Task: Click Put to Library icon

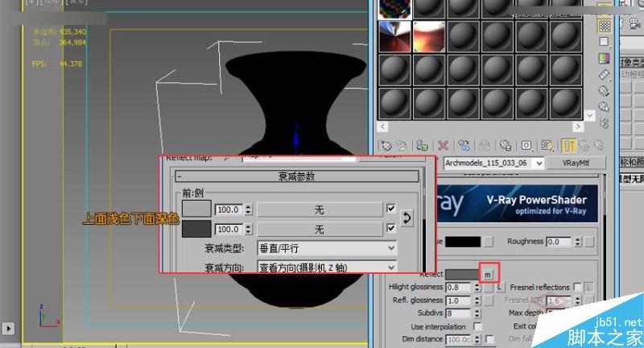Action: click(506, 146)
